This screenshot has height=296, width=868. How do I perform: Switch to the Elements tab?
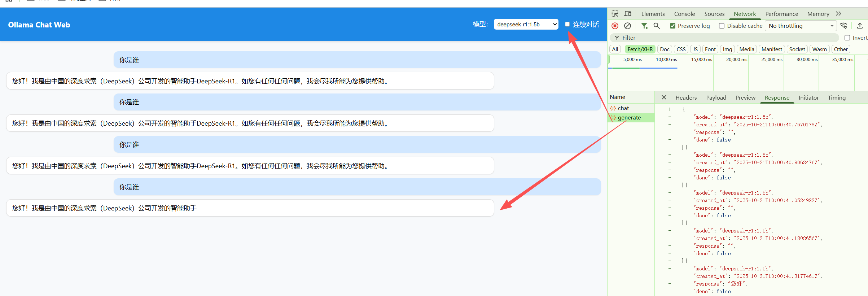coord(653,14)
